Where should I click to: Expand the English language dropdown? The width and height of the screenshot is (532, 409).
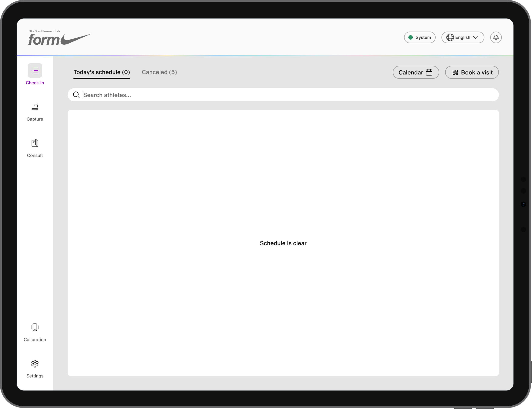463,37
